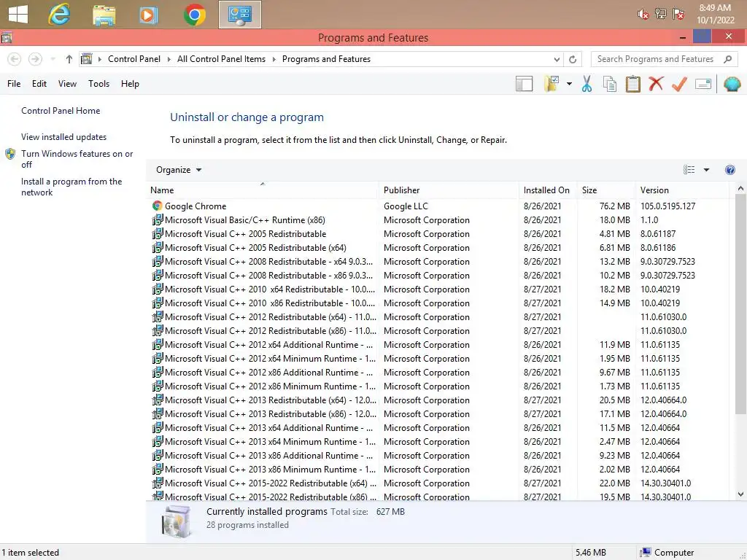Open the Tools menu
Viewport: 747px width, 560px height.
tap(98, 84)
